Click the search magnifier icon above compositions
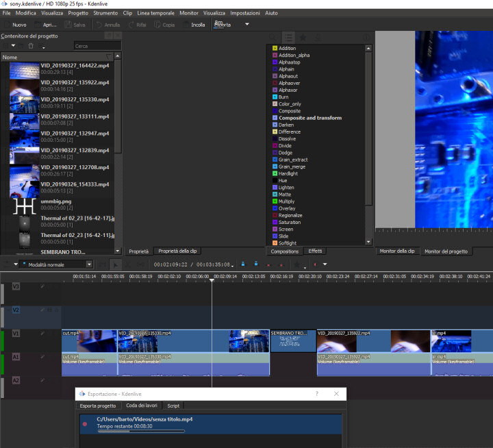 pos(273,38)
